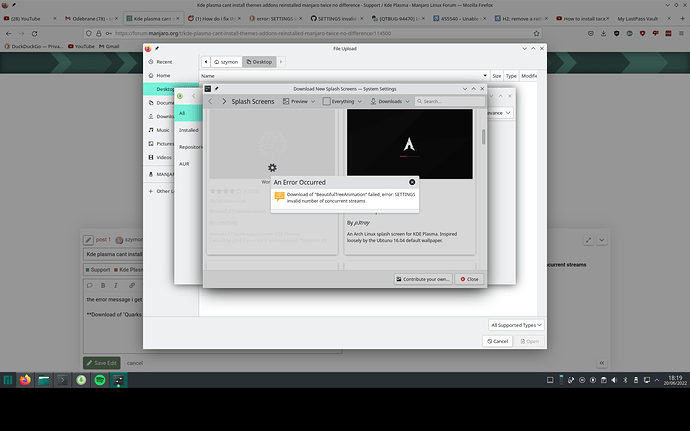The width and height of the screenshot is (690, 431).
Task: Click Firefox back arrow
Action: 8,33
